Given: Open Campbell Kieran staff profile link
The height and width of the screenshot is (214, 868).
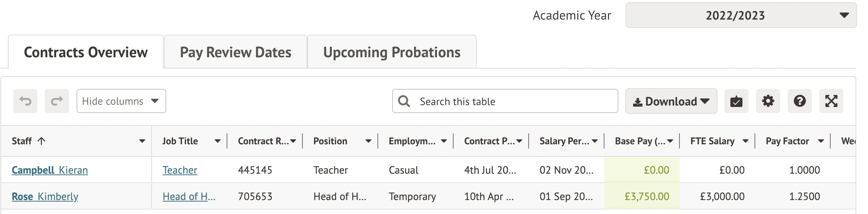Looking at the screenshot, I should click(50, 170).
